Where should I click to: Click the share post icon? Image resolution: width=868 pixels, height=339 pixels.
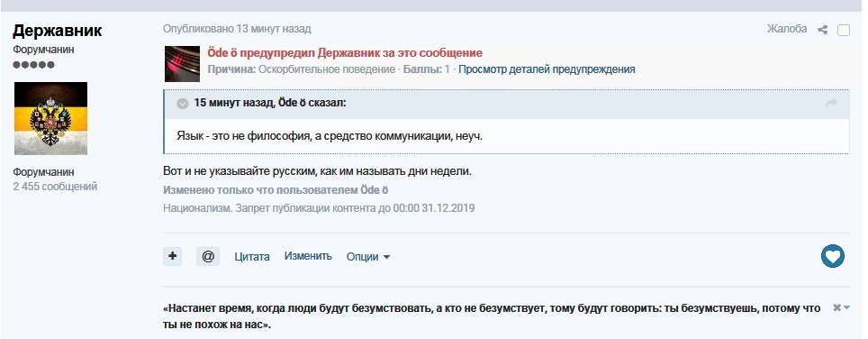[823, 30]
